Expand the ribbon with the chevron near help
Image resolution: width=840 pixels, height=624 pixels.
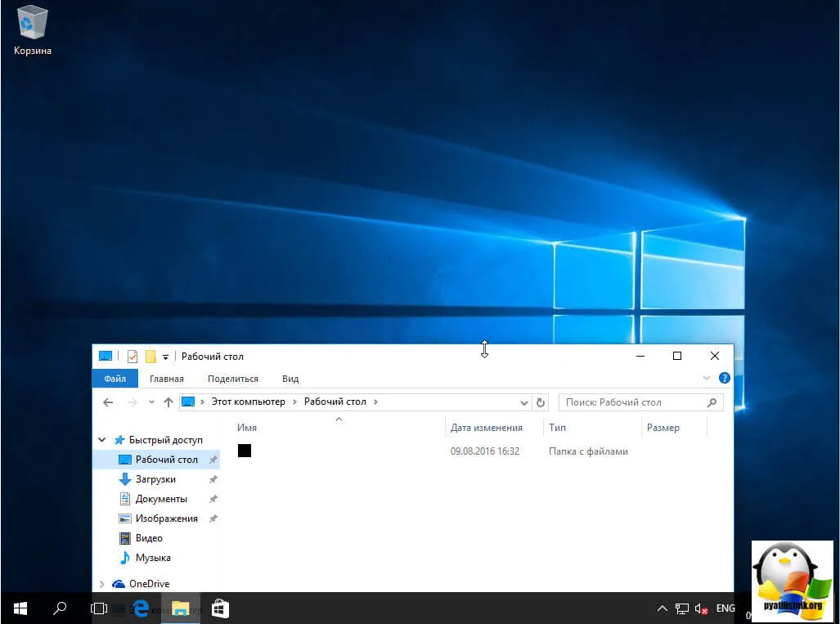pos(706,378)
